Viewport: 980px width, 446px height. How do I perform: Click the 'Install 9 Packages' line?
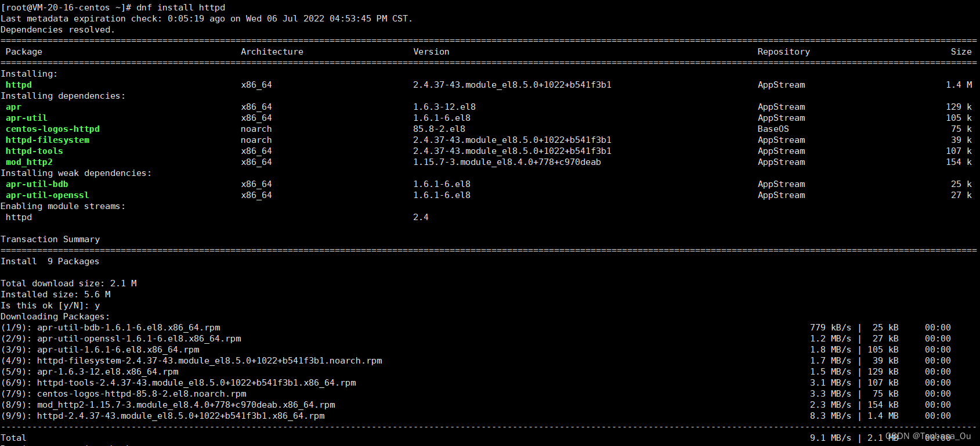tap(50, 261)
